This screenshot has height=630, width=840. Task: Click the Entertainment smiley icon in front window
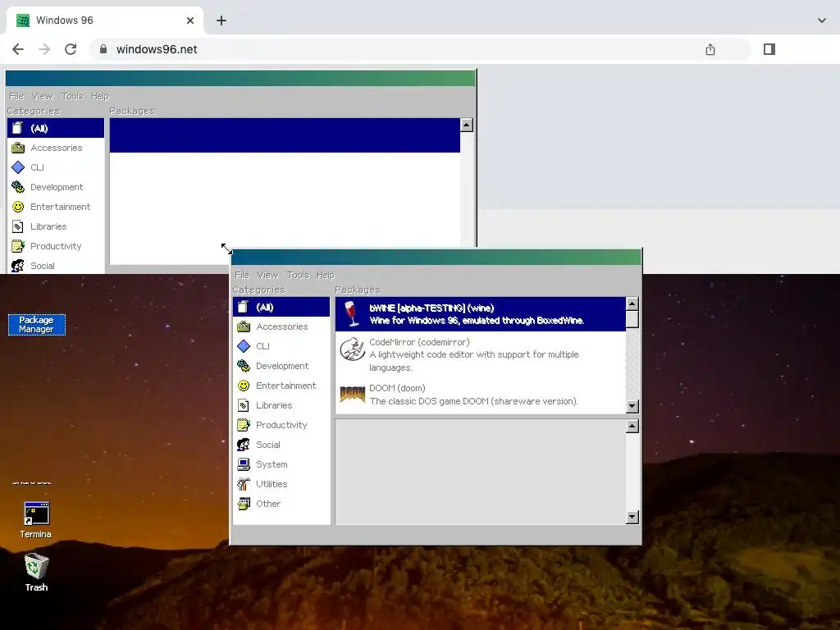pyautogui.click(x=243, y=386)
